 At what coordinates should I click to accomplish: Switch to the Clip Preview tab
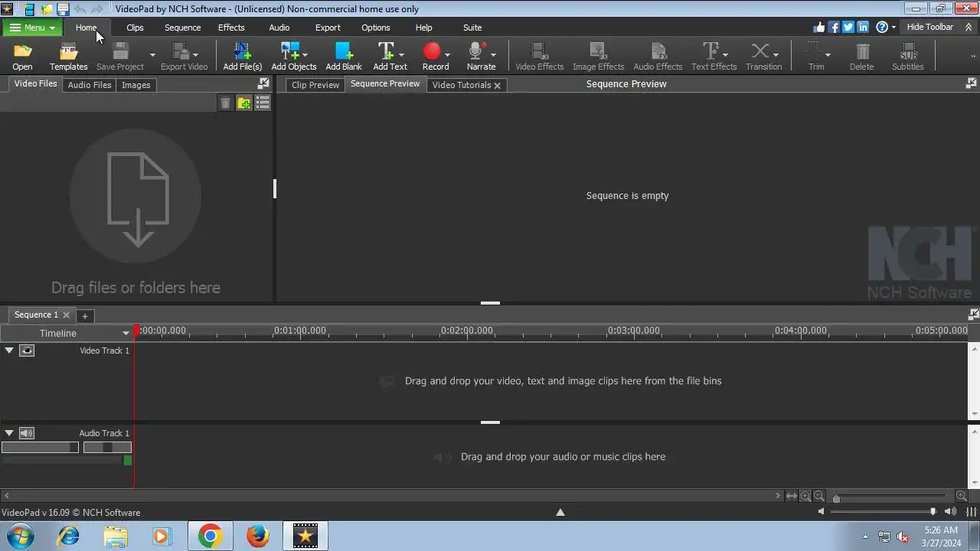[315, 85]
